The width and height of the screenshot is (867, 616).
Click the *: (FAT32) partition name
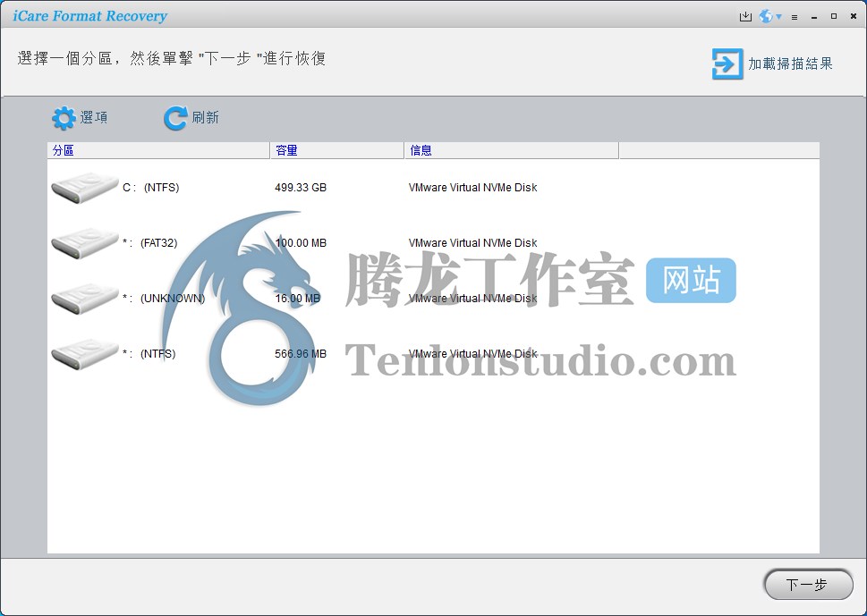[x=149, y=243]
